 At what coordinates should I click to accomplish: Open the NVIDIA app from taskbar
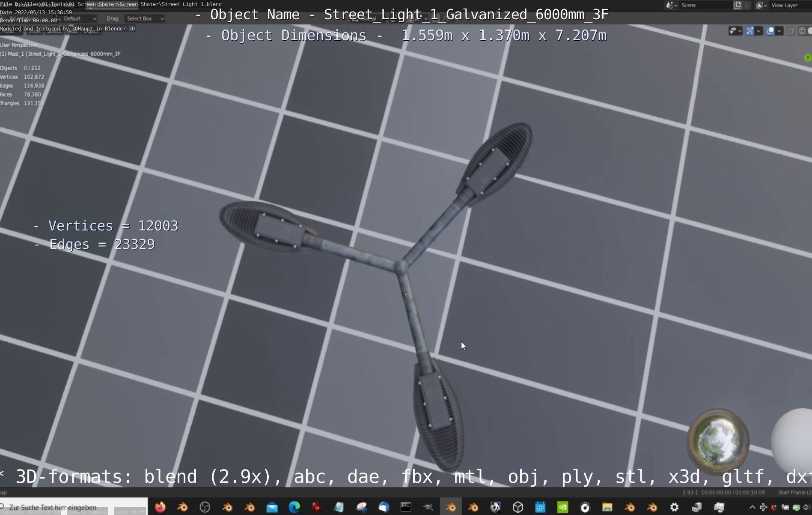[x=562, y=507]
